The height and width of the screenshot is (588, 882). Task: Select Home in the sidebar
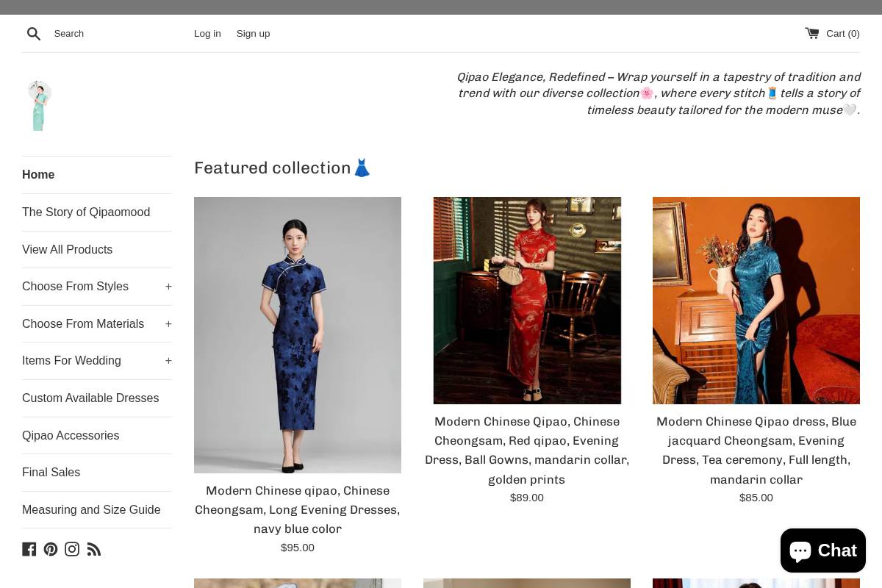[x=38, y=174]
